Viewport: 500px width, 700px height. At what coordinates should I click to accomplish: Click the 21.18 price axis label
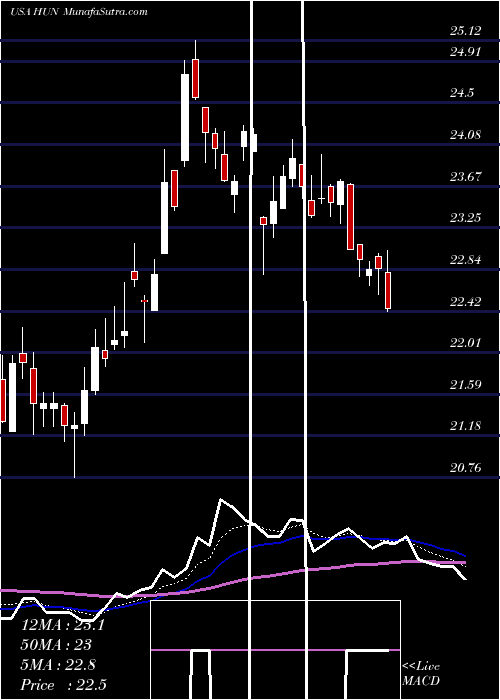pos(465,425)
